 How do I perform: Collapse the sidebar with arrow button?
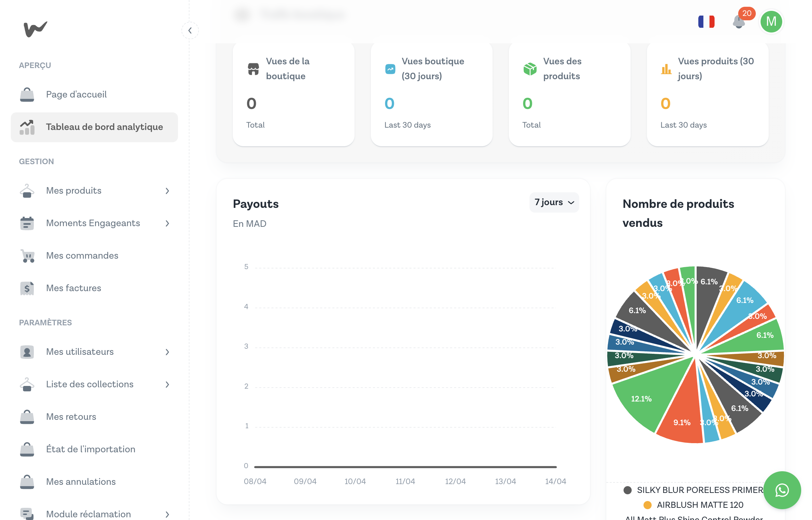pyautogui.click(x=190, y=30)
